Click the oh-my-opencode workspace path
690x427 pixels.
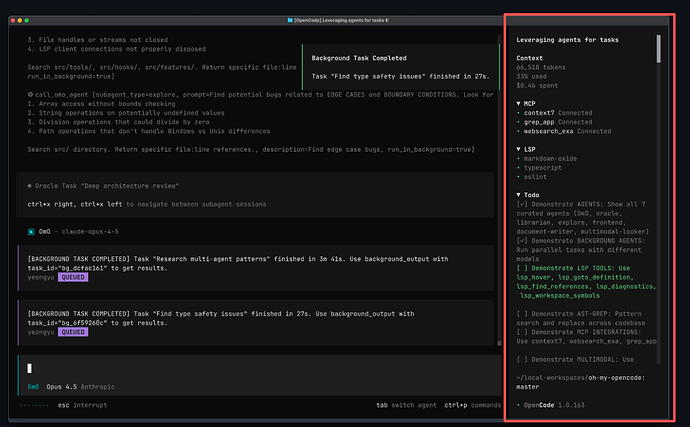click(580, 378)
